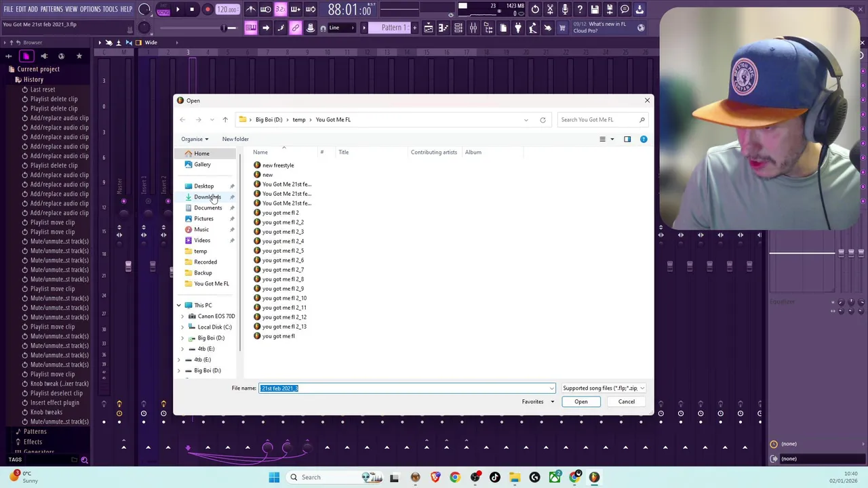Viewport: 868px width, 488px height.
Task: Open the EDIT menu
Action: 21,9
